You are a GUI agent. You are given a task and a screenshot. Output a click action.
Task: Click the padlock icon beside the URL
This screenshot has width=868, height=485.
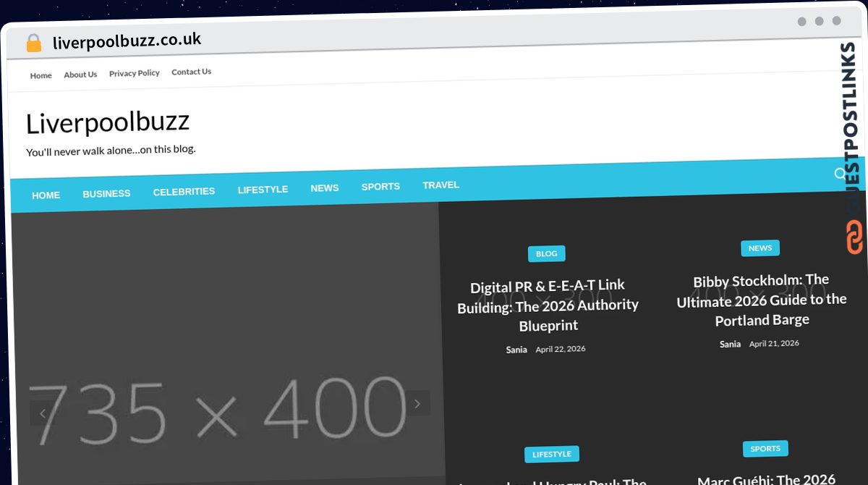coord(33,43)
